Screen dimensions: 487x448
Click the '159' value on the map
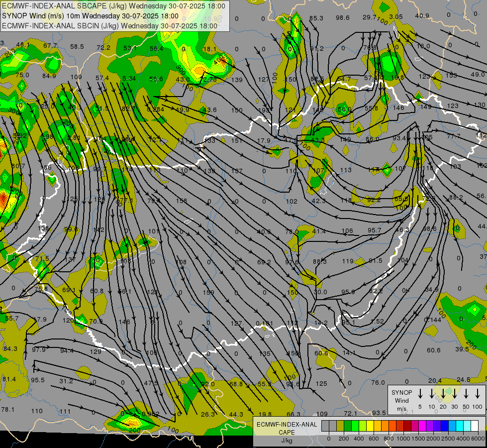click(208, 292)
